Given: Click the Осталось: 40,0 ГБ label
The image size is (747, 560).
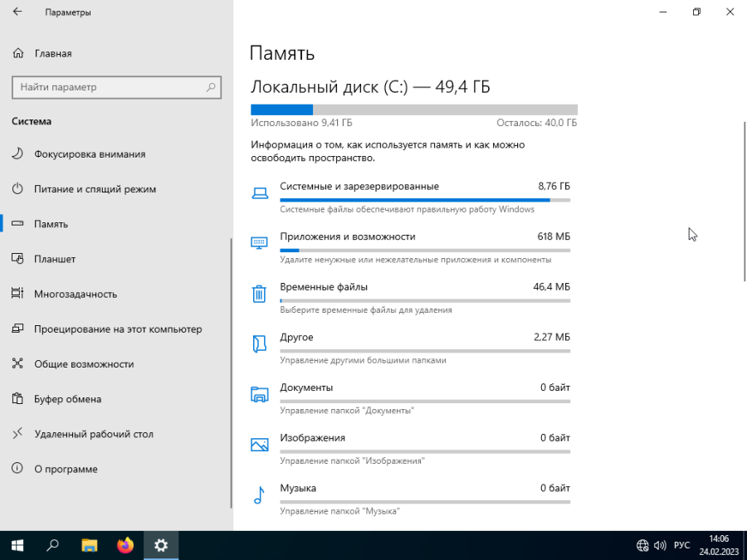Looking at the screenshot, I should tap(536, 123).
